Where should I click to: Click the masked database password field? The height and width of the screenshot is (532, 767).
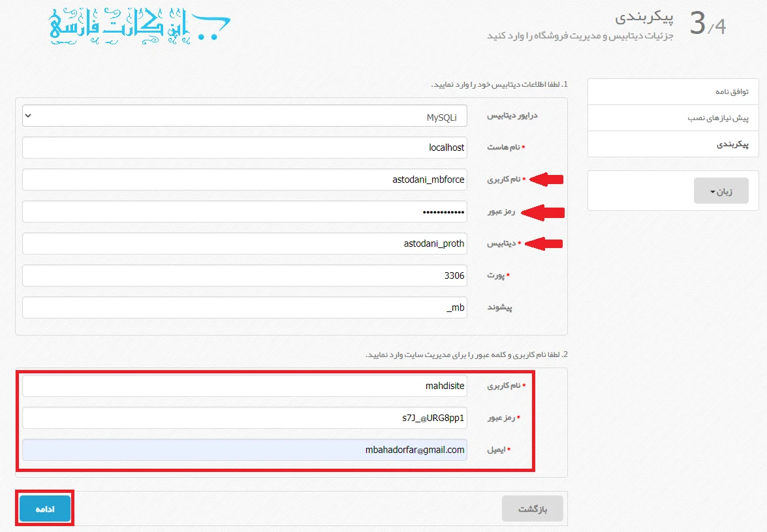(x=245, y=211)
